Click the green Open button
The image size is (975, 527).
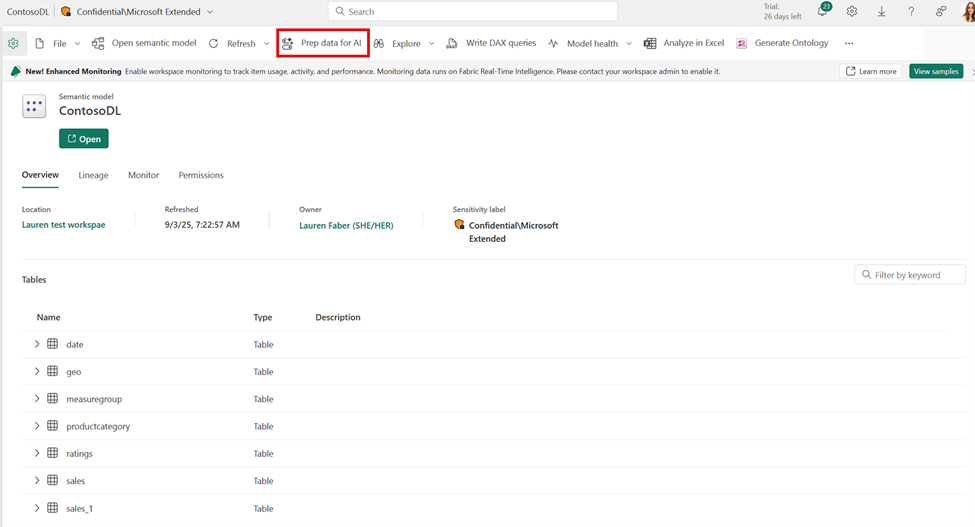(84, 139)
